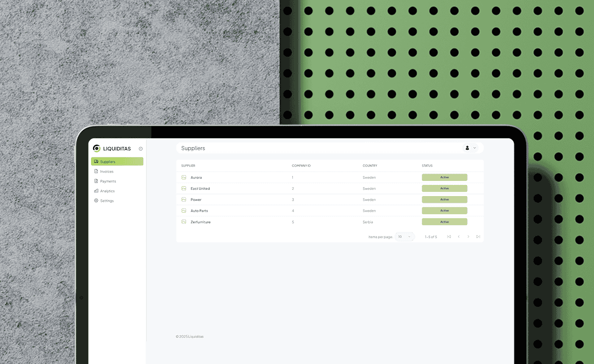Sort by the SUPPLIER column header
This screenshot has width=594, height=364.
click(188, 165)
